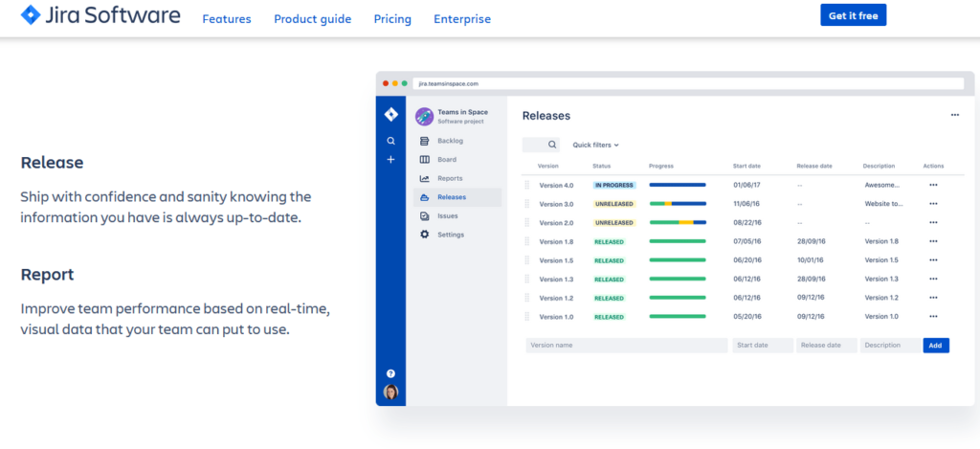Click RELEASED badge for Version 1.8
This screenshot has height=449, width=980.
[x=610, y=241]
